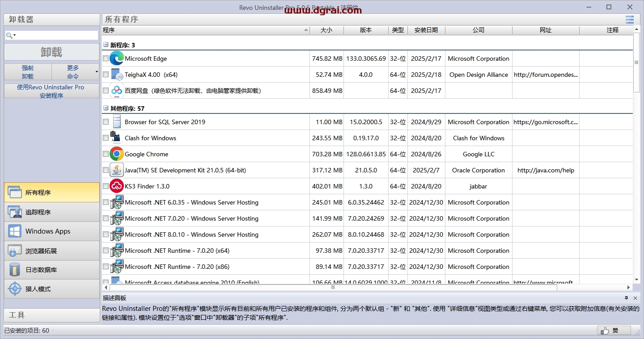This screenshot has width=644, height=339.
Task: Click the 卸载器 section header
Action: point(52,20)
